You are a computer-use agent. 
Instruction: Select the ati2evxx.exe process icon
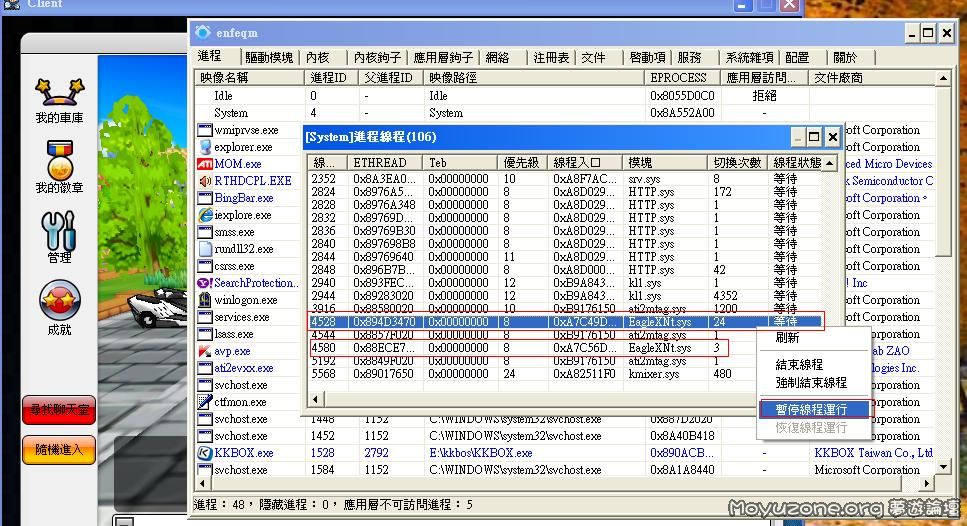(205, 368)
